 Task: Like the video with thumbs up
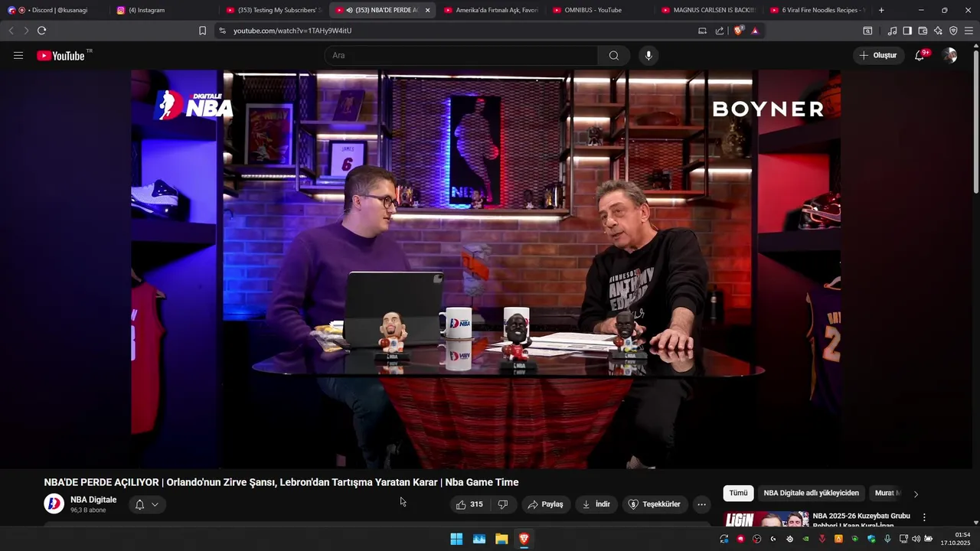click(x=469, y=504)
